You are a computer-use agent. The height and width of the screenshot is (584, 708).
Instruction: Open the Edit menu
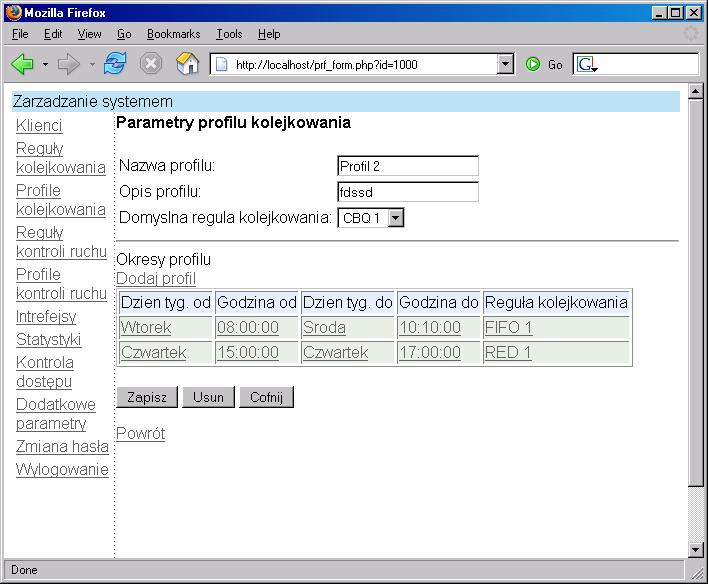coord(53,34)
